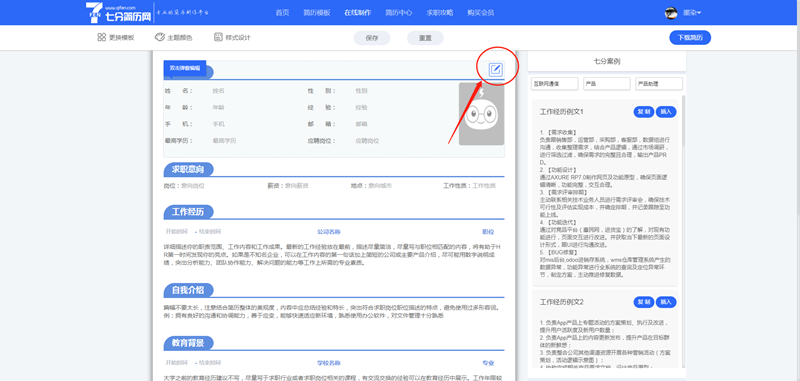Click the 年龄 age field
This screenshot has width=800, height=381.
[218, 108]
